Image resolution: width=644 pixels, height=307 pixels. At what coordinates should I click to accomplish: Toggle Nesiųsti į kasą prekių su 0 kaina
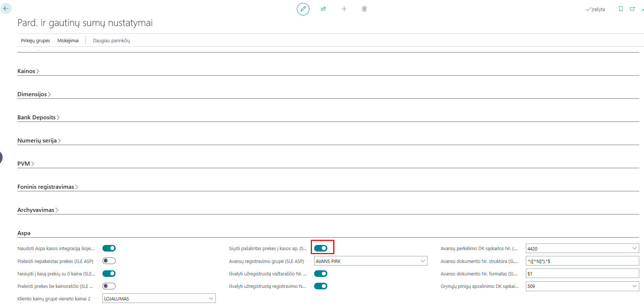coord(109,274)
